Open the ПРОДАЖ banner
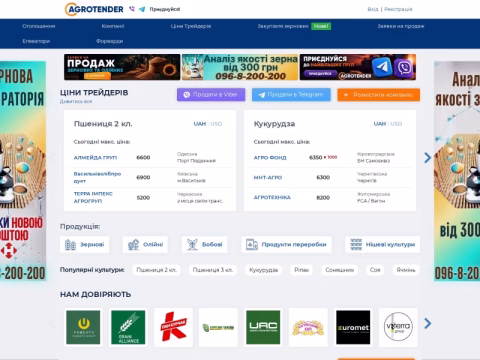The image size is (480, 360). pos(122,67)
